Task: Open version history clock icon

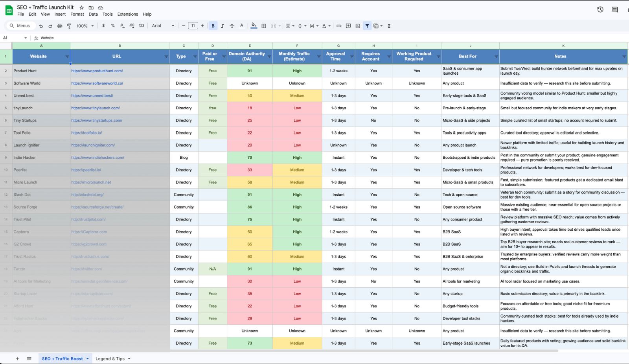Action: [600, 9]
